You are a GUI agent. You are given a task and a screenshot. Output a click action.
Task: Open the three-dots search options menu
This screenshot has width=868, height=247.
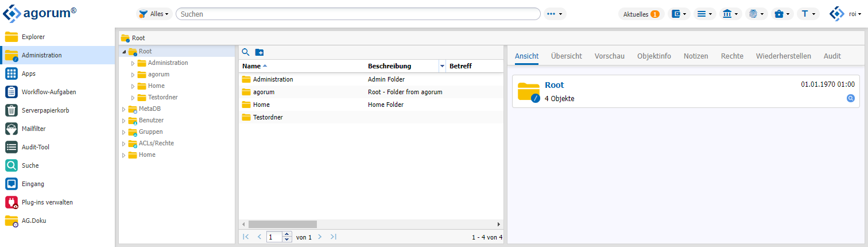click(x=555, y=14)
